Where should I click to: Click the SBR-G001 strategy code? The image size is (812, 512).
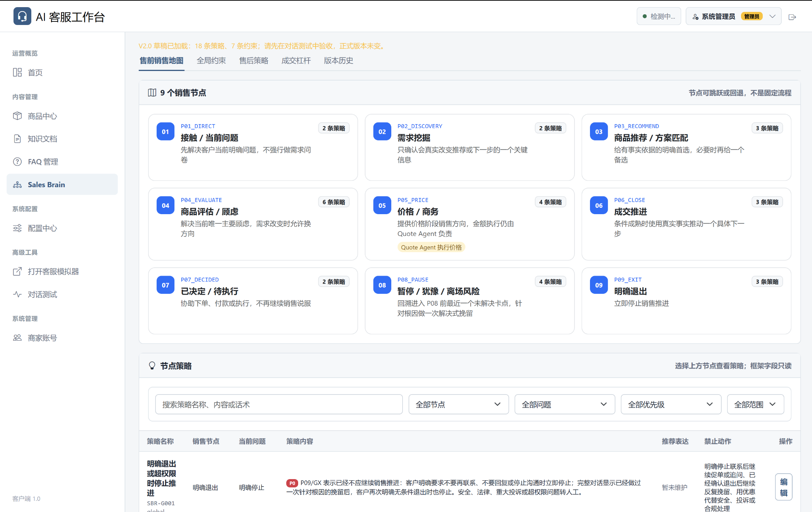point(161,503)
